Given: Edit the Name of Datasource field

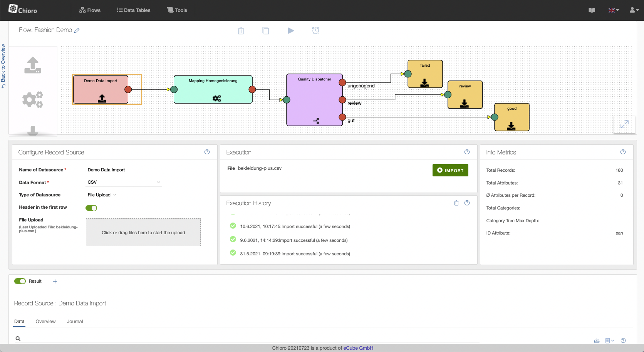Looking at the screenshot, I should pyautogui.click(x=112, y=170).
